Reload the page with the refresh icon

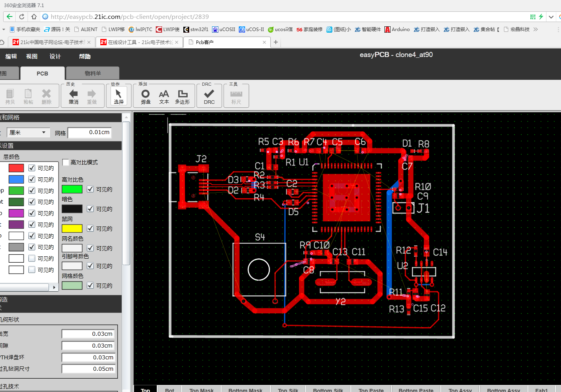(x=22, y=17)
